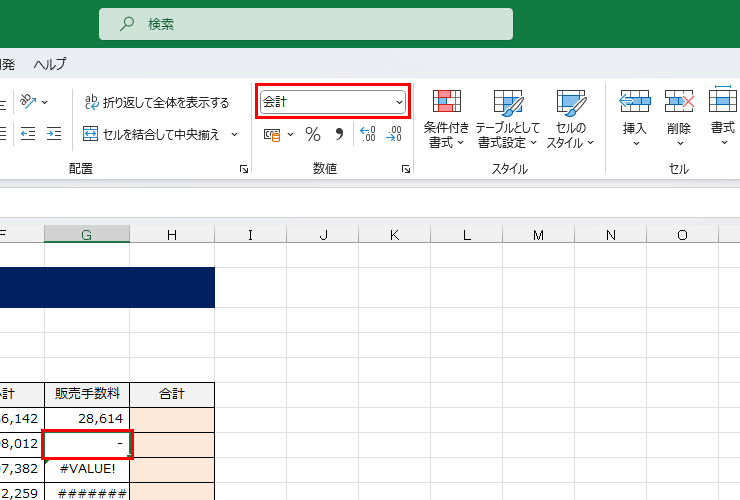Click the Delete cells (削除) button
Viewport: 740px width, 500px height.
tap(679, 119)
